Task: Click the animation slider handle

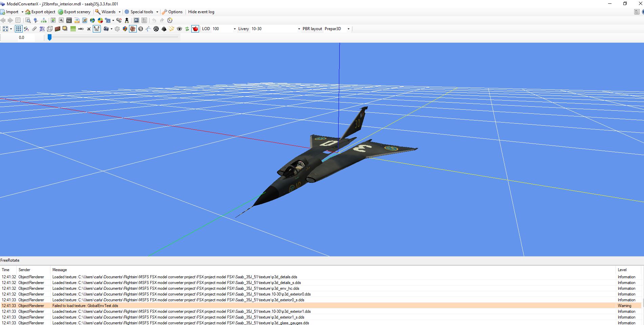Action: [x=49, y=37]
